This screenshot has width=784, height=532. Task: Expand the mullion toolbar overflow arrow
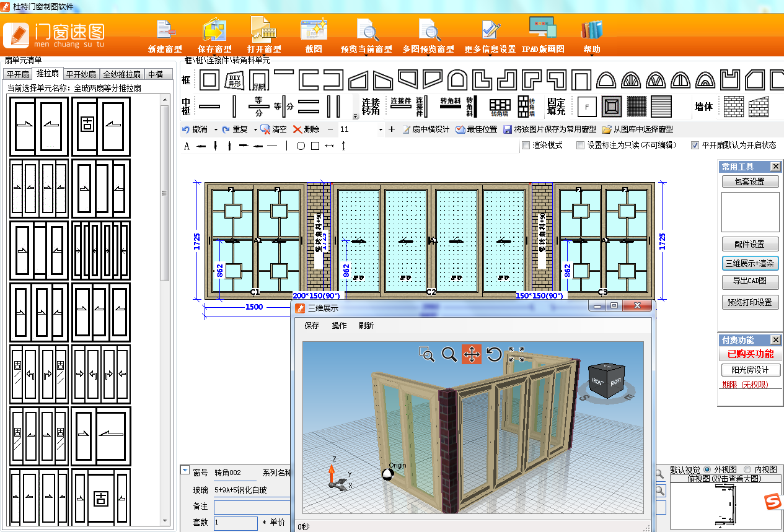coord(355,116)
